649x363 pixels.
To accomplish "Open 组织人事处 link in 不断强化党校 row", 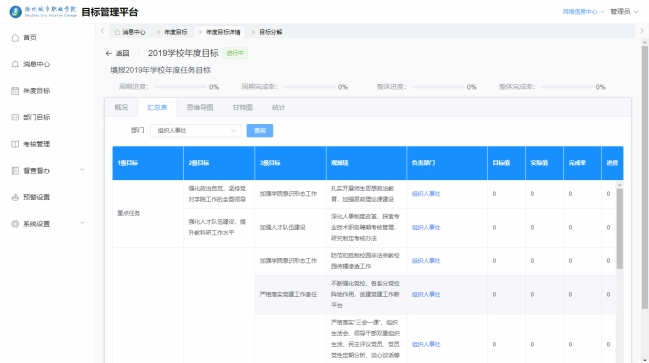I will tap(426, 294).
